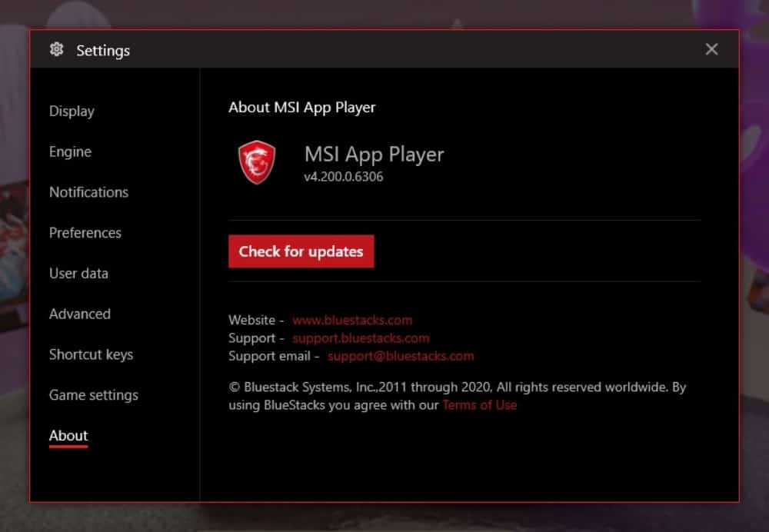Switch to the Engine section

70,152
